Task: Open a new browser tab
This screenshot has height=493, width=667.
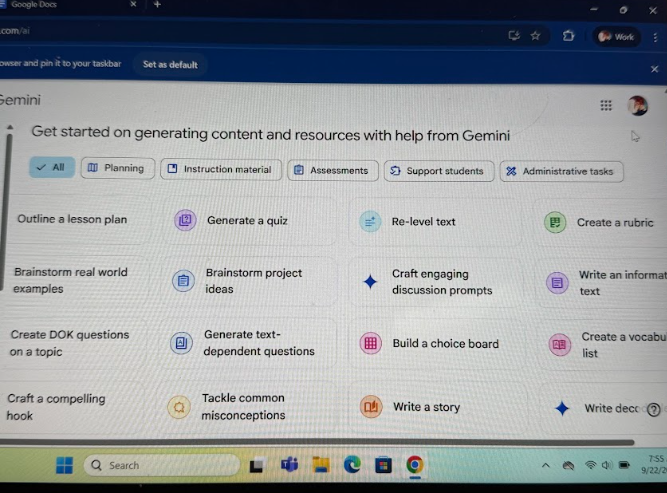Action: [x=157, y=5]
